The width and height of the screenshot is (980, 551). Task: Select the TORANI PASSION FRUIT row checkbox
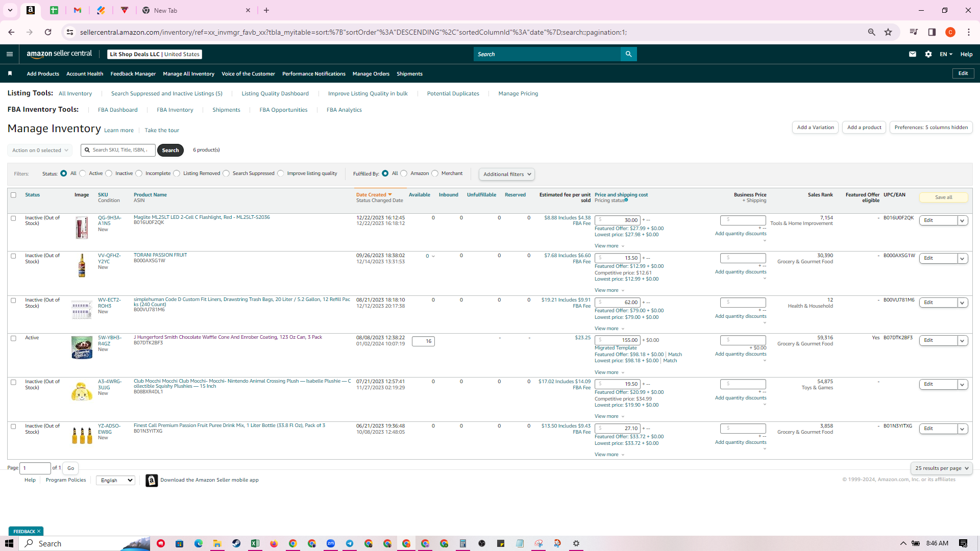14,256
